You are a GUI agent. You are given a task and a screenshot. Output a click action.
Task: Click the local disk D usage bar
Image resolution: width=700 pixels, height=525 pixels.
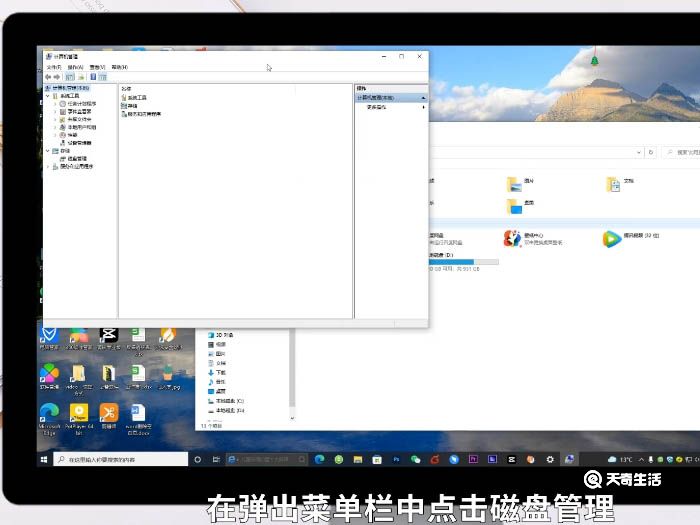pyautogui.click(x=451, y=261)
